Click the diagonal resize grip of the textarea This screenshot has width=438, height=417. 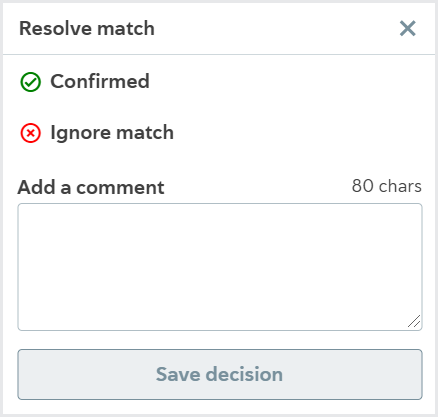coord(414,322)
